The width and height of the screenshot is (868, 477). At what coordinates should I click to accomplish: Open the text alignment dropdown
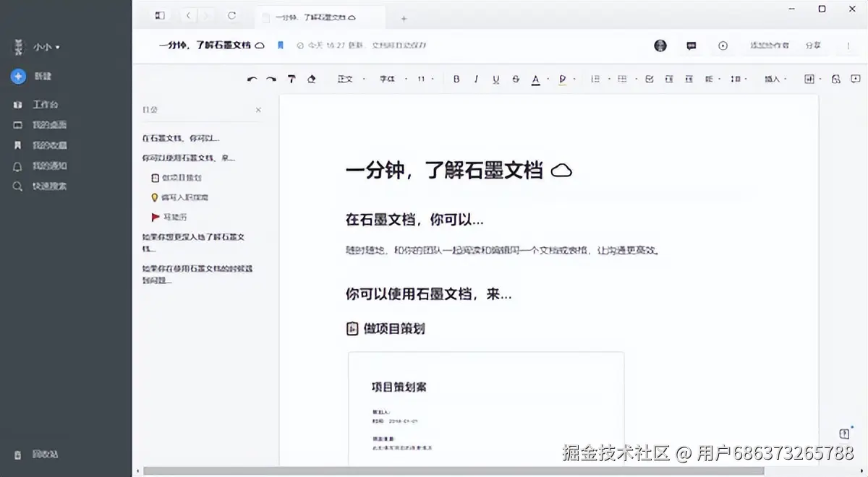(713, 79)
